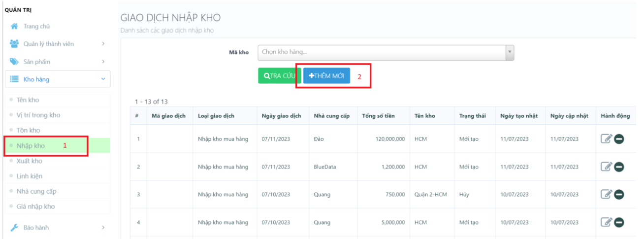Click Tổng số tiền column header
The width and height of the screenshot is (644, 239).
(x=380, y=116)
